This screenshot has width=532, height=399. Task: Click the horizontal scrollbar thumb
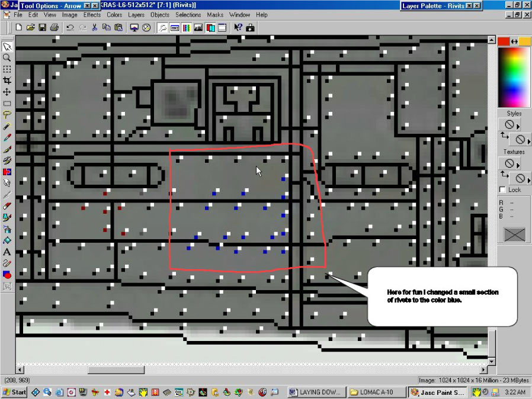pyautogui.click(x=116, y=369)
